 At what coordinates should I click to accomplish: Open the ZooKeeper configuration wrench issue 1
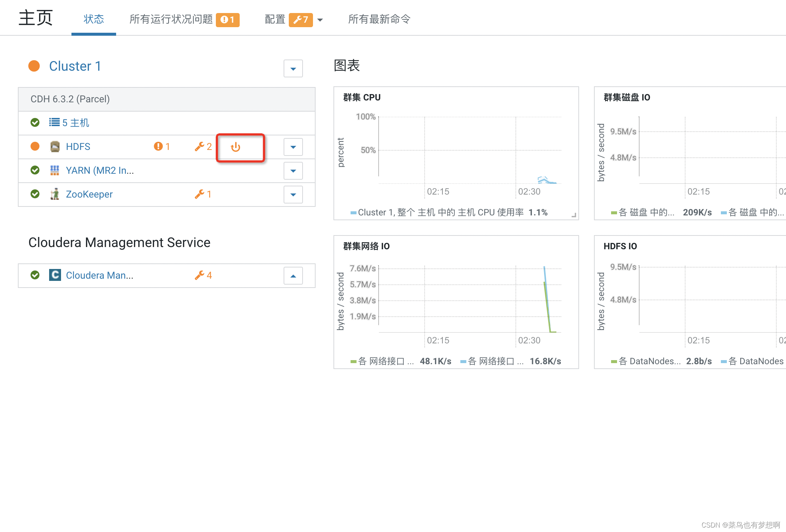point(203,194)
